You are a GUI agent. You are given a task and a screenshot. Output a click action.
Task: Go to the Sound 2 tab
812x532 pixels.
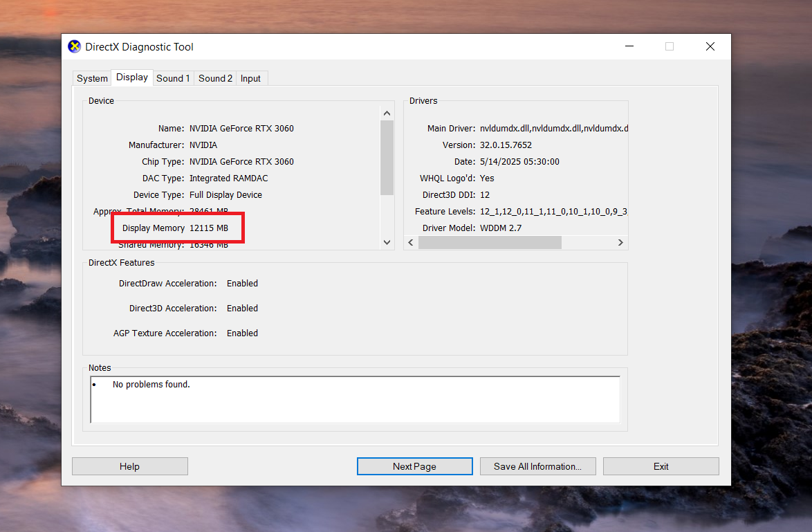[x=215, y=78]
